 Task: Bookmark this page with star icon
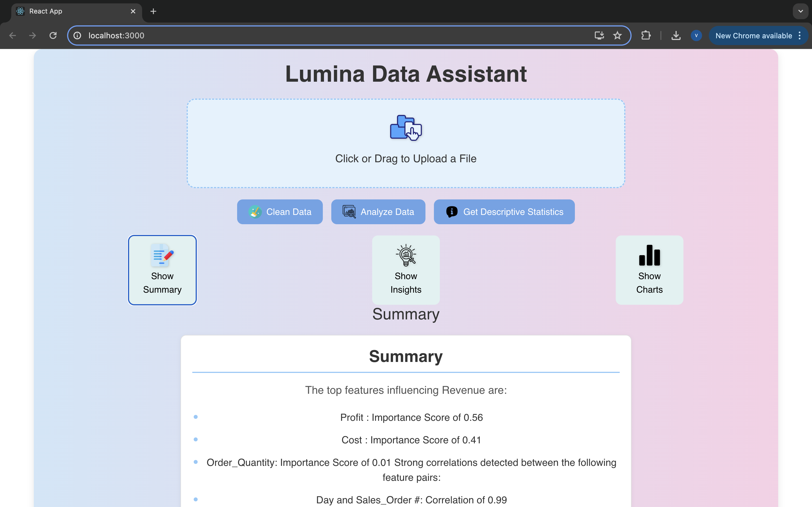(617, 35)
